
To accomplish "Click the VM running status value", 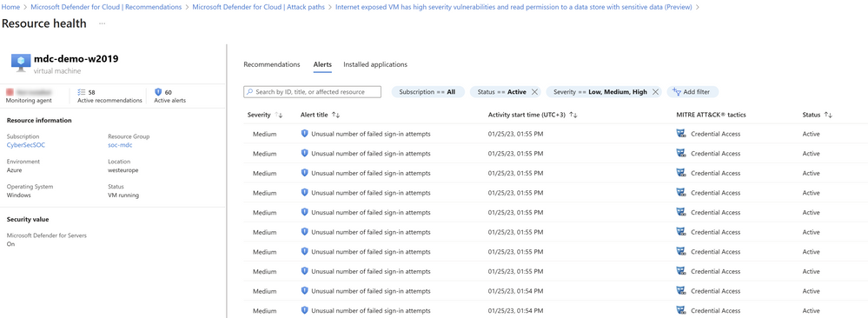I will (123, 195).
